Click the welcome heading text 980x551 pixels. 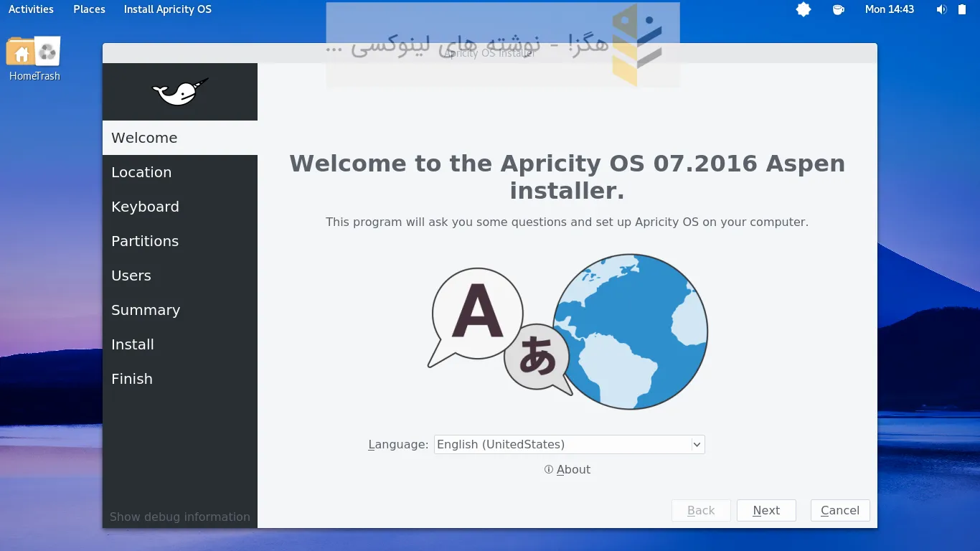pos(567,177)
